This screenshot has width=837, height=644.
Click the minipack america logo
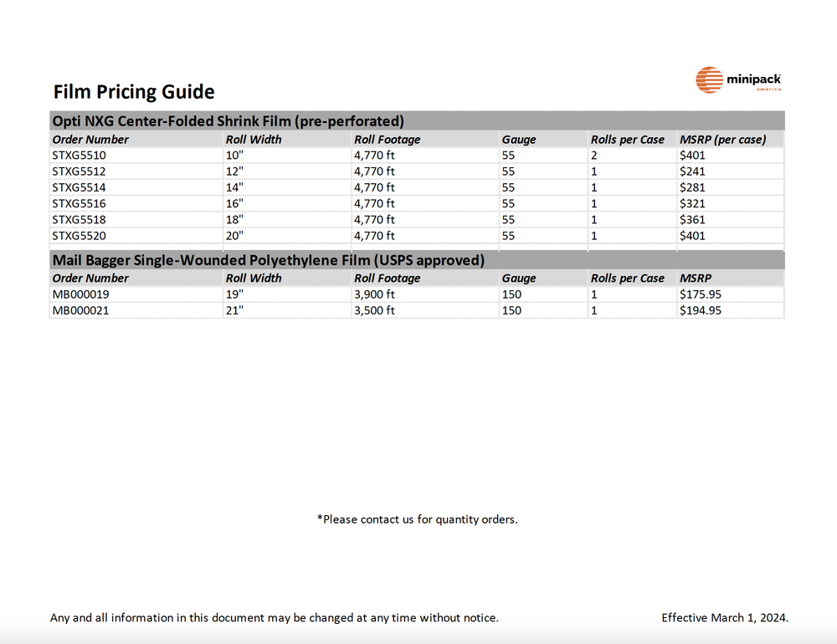(738, 79)
